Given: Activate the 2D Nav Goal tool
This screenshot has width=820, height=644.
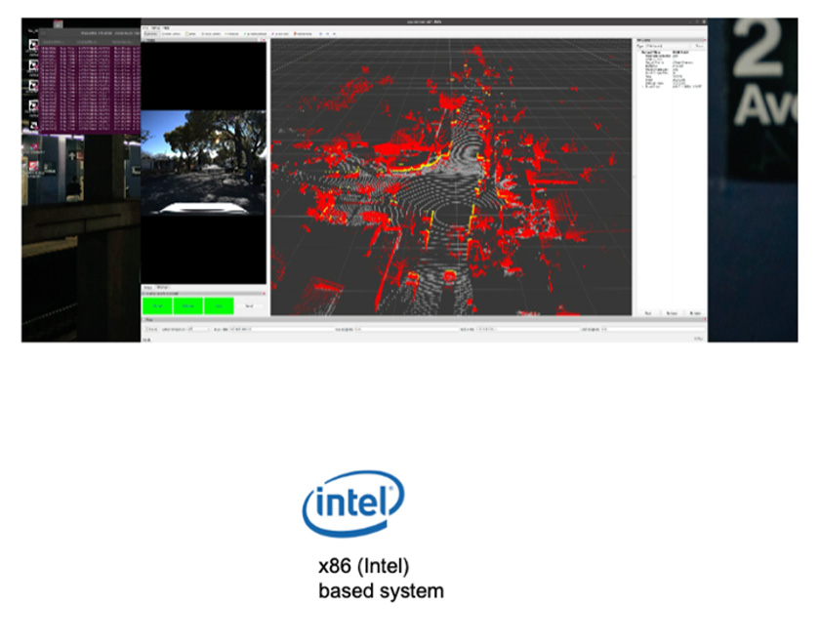Looking at the screenshot, I should (280, 33).
